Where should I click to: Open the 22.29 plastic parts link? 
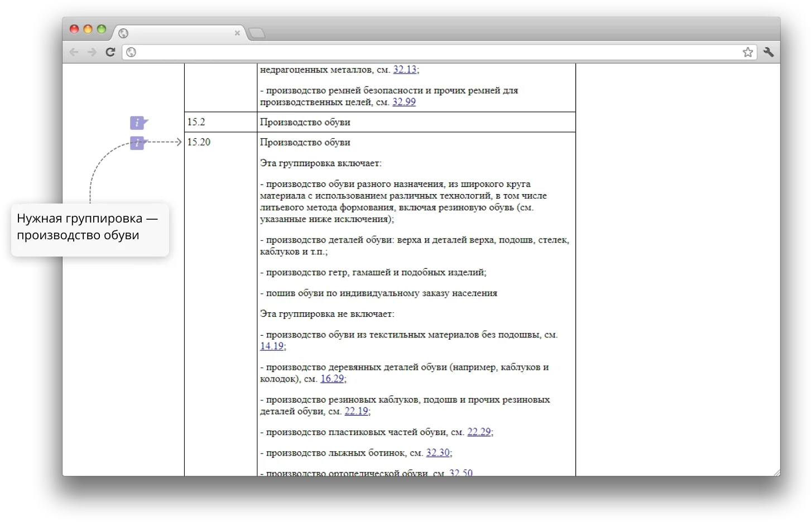479,432
